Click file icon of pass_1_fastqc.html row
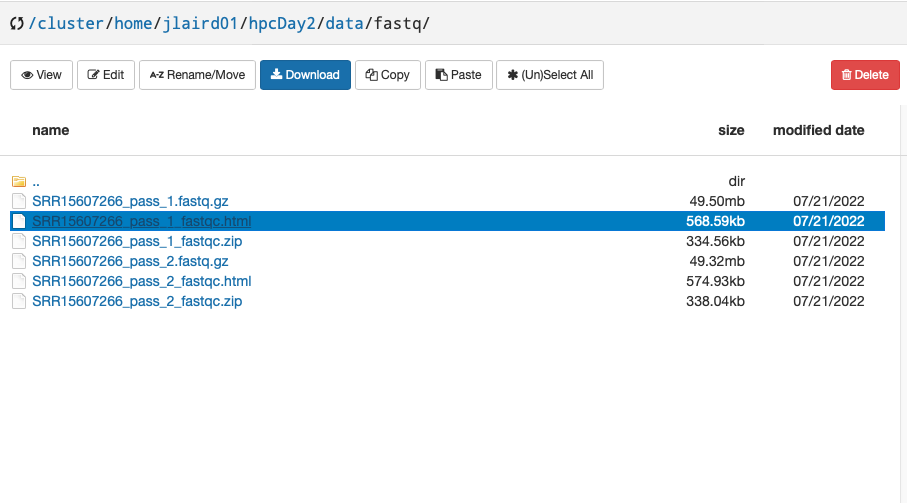Image resolution: width=907 pixels, height=503 pixels. pos(19,221)
